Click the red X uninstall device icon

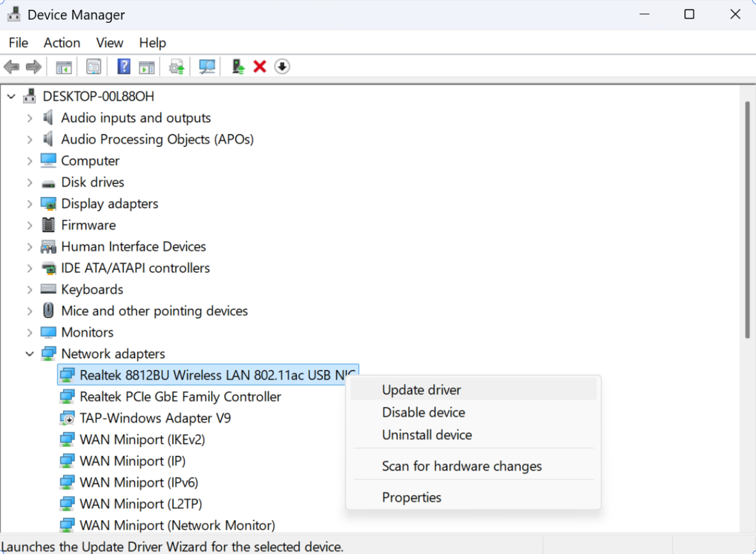(260, 67)
